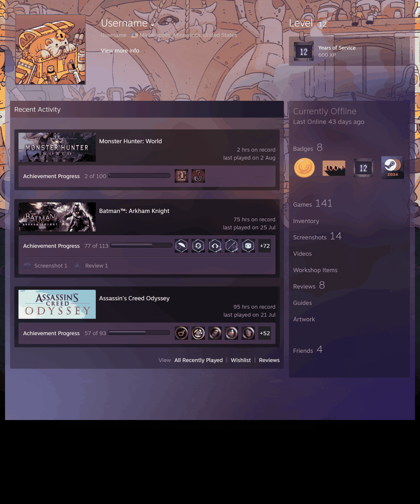
Task: Open Batman Arkham Knight game thumbnail
Action: coord(57,217)
